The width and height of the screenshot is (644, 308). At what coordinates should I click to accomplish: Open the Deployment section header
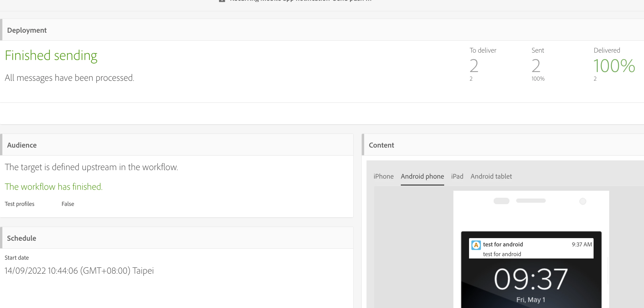[x=27, y=30]
